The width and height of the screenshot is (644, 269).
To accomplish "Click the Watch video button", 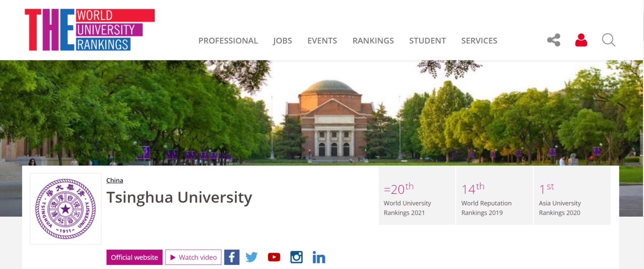I will (193, 257).
